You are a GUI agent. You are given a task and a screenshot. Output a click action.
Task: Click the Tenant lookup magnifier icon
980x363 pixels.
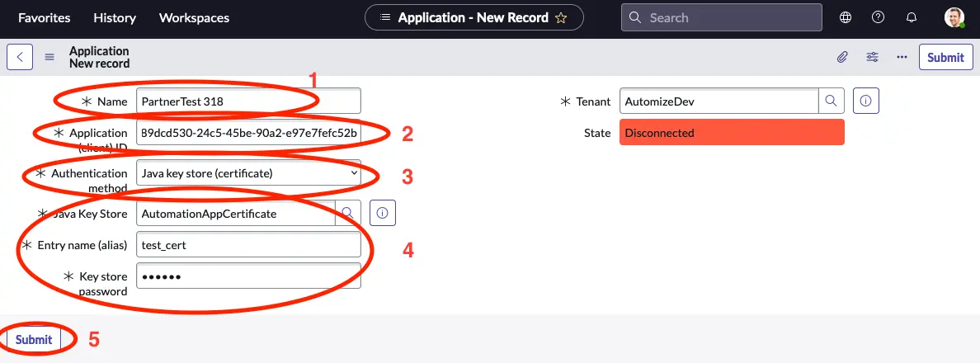point(832,101)
